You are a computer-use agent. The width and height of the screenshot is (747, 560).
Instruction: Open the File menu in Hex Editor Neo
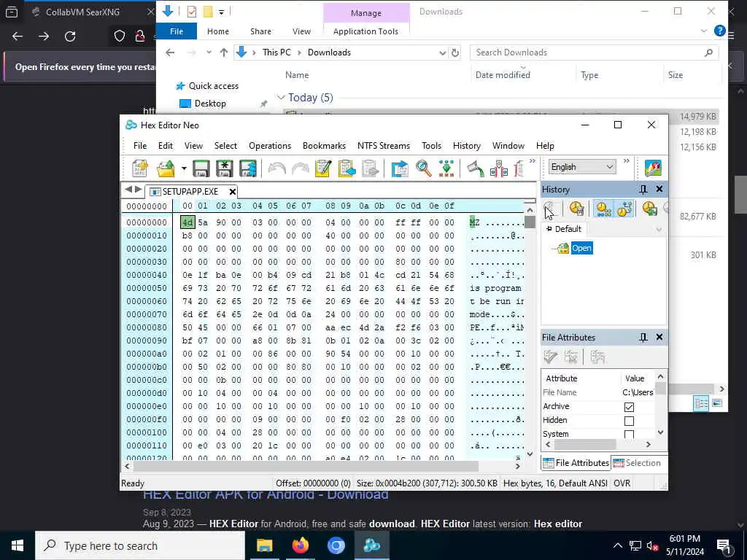140,146
